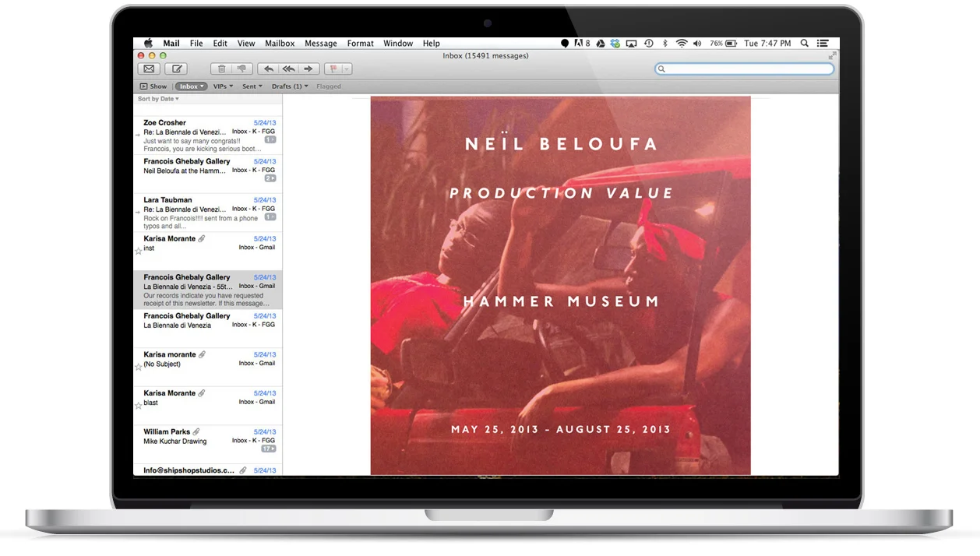Toggle the Show mailbox list button

(x=153, y=86)
